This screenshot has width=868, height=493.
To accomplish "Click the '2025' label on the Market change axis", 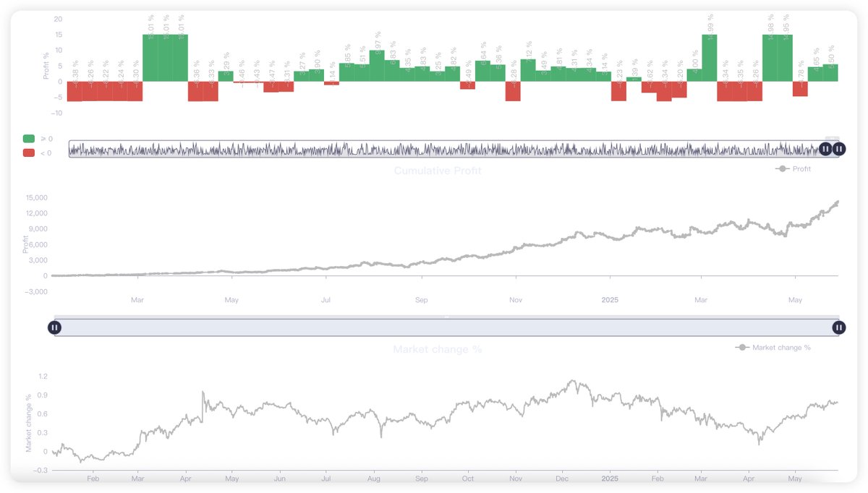I will (x=610, y=478).
